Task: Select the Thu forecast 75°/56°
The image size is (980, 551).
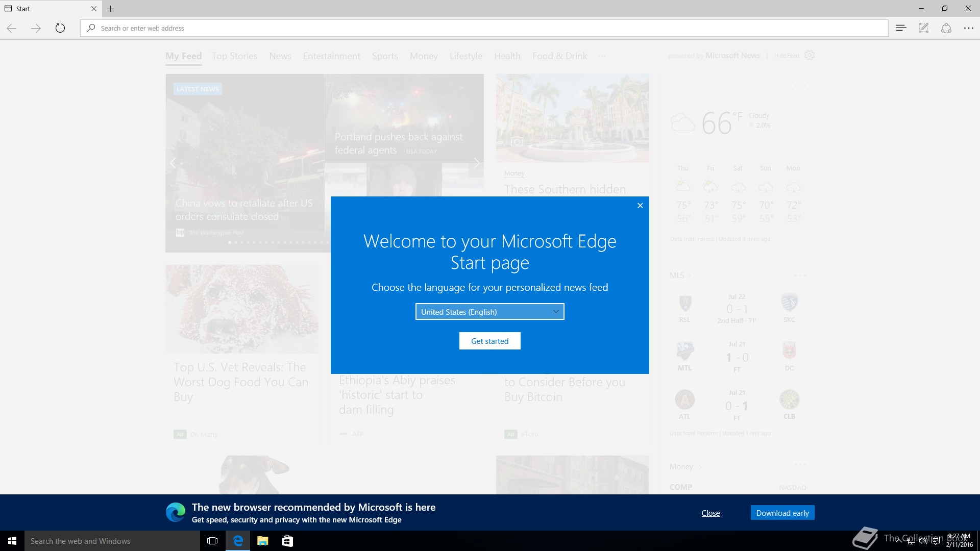Action: (x=683, y=194)
